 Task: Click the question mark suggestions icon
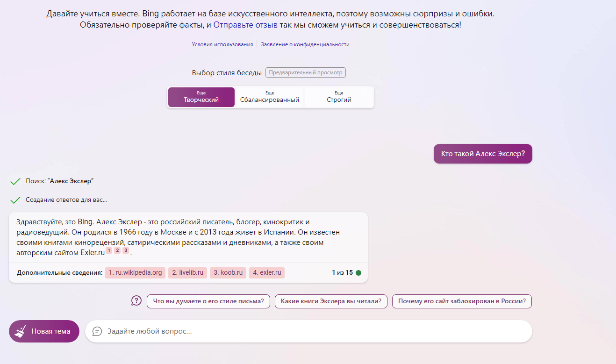(x=136, y=301)
